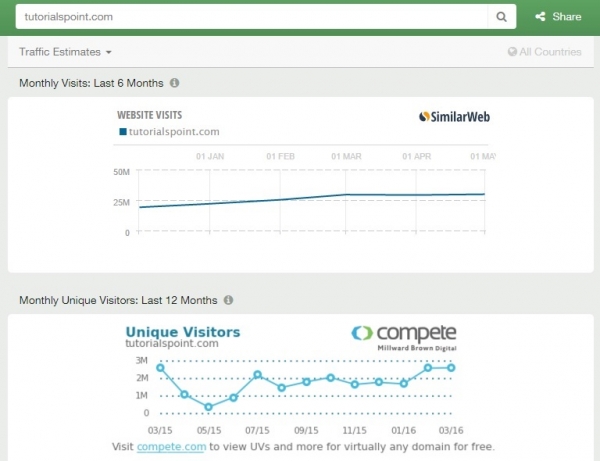Image resolution: width=600 pixels, height=461 pixels.
Task: Click the 01 APR axis label
Action: pos(417,156)
